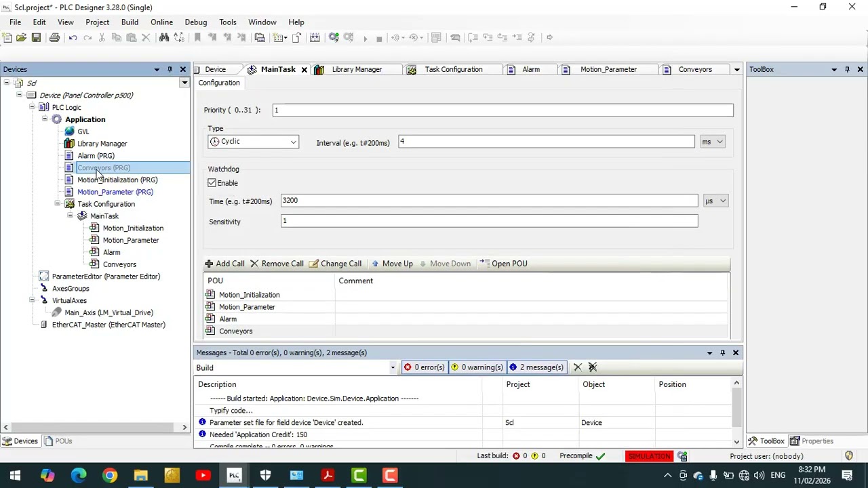Click the Login gear icon in toolbar

334,37
